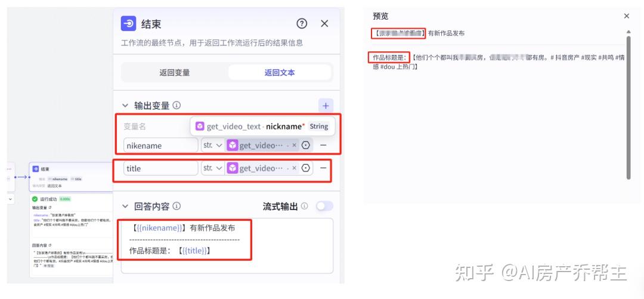
Task: Click info icon next to 流式输出
Action: click(x=304, y=206)
